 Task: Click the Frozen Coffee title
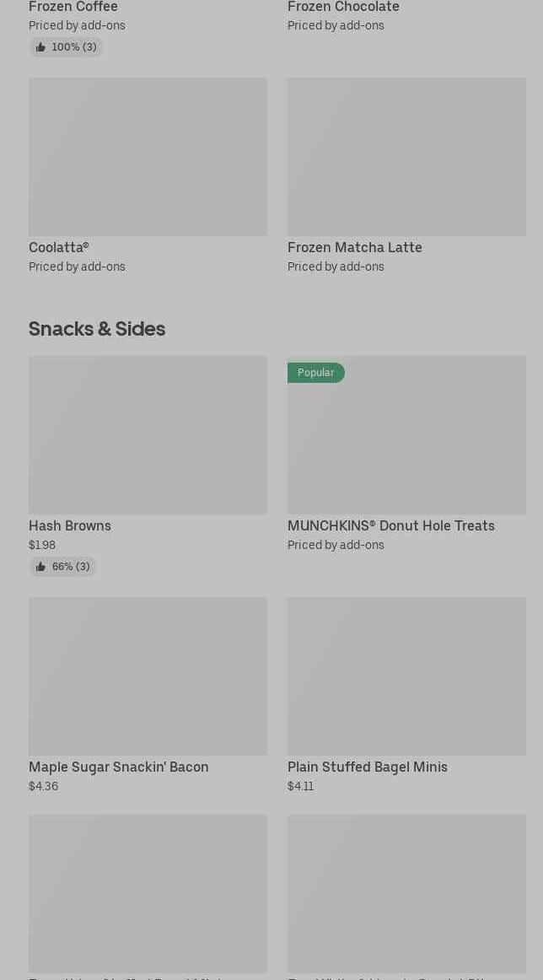[73, 7]
